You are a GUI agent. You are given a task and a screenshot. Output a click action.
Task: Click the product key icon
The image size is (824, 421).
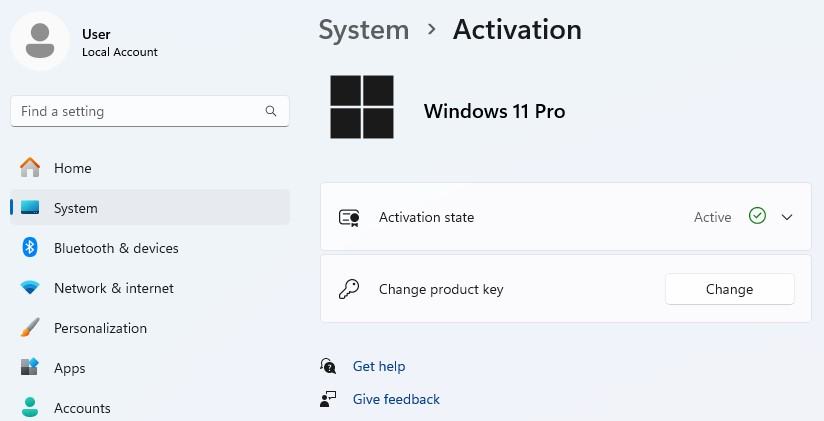(349, 289)
